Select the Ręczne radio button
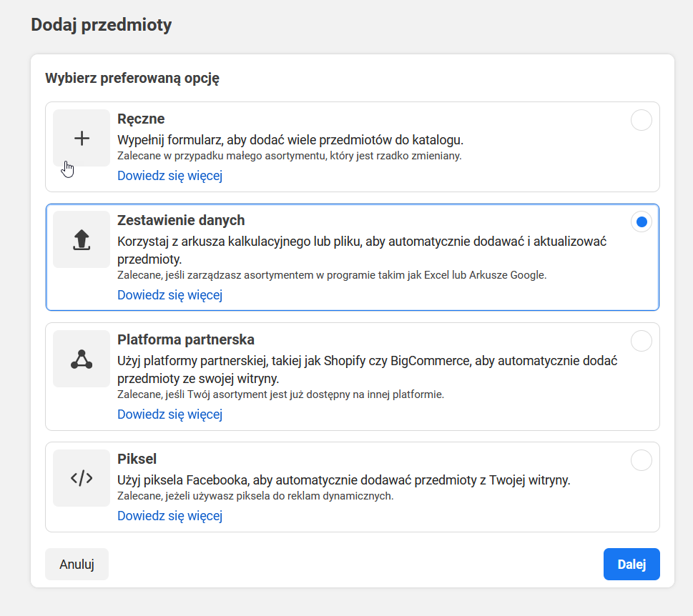The width and height of the screenshot is (693, 616). coord(641,120)
